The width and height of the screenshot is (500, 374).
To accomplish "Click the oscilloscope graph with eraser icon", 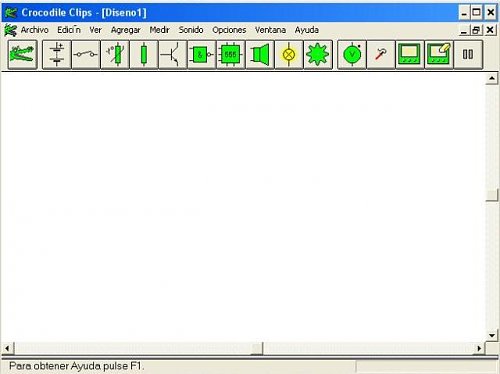I will [439, 55].
